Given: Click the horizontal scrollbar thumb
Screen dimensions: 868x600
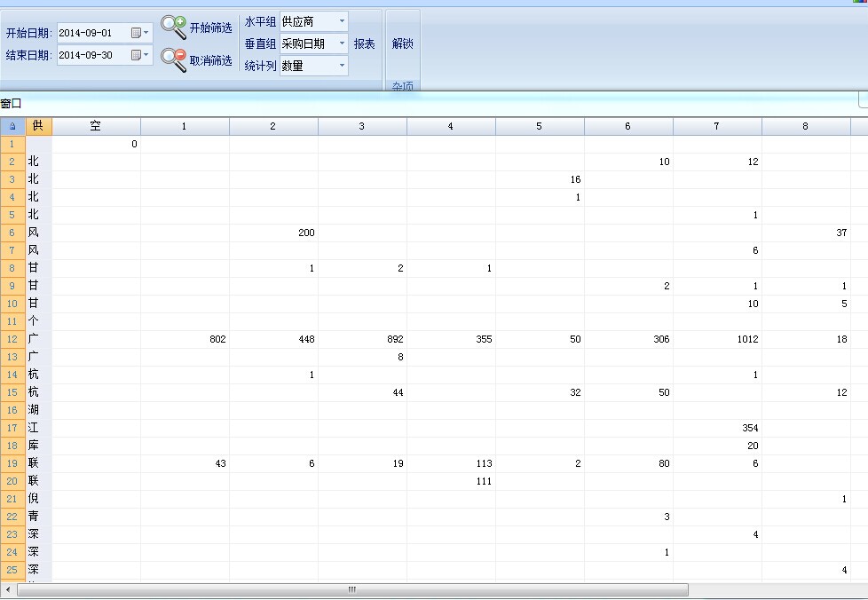Looking at the screenshot, I should [352, 589].
